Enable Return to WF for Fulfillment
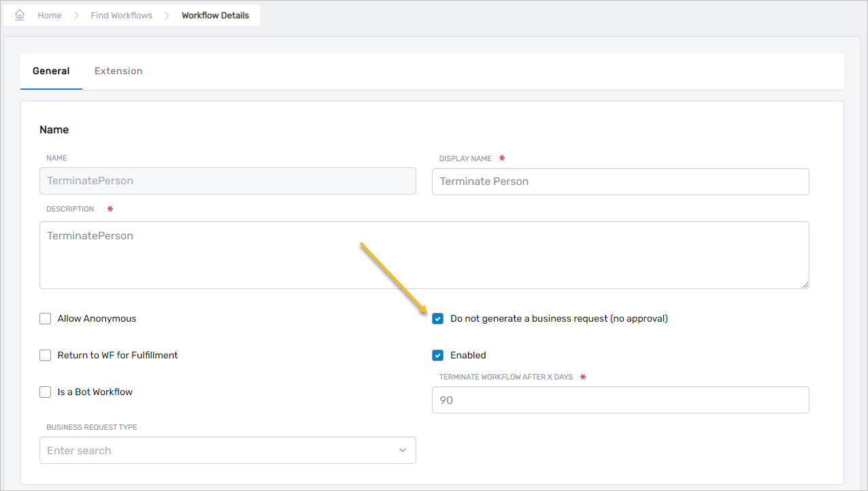This screenshot has height=491, width=868. 45,355
